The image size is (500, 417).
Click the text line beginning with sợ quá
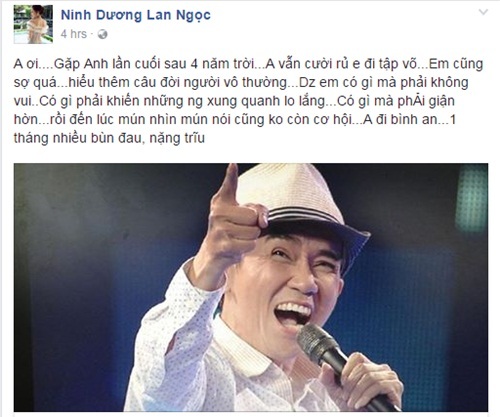241,82
